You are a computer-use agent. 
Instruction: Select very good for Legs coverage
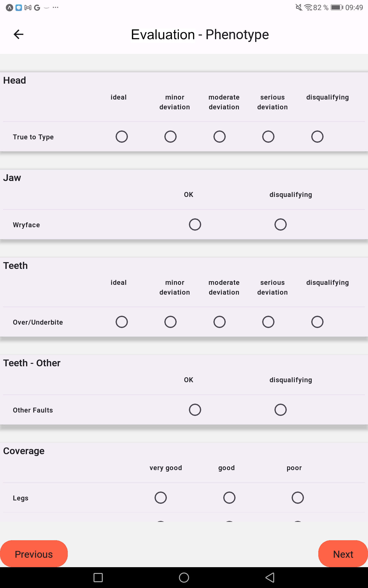161,498
